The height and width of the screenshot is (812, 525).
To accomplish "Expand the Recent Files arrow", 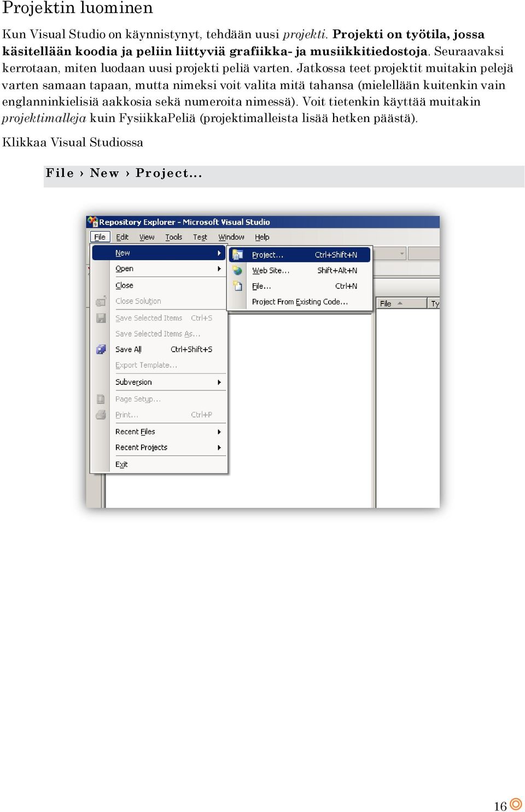I will (x=219, y=431).
